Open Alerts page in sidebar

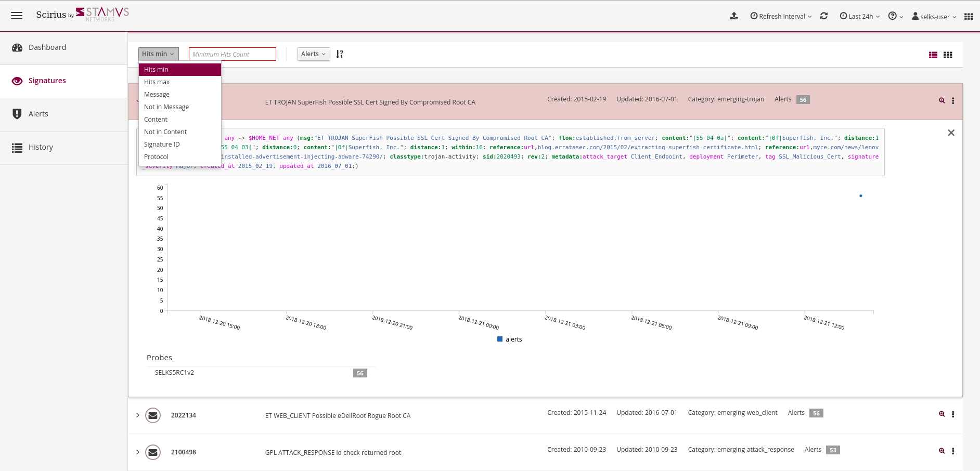(x=64, y=114)
